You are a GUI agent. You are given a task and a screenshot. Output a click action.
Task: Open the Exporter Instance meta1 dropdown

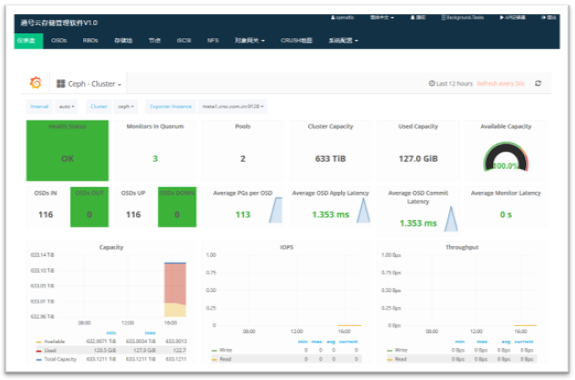coord(232,106)
